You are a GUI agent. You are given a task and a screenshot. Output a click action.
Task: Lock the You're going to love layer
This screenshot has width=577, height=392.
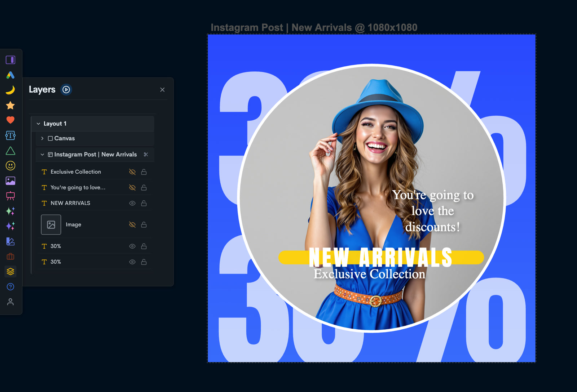point(144,187)
